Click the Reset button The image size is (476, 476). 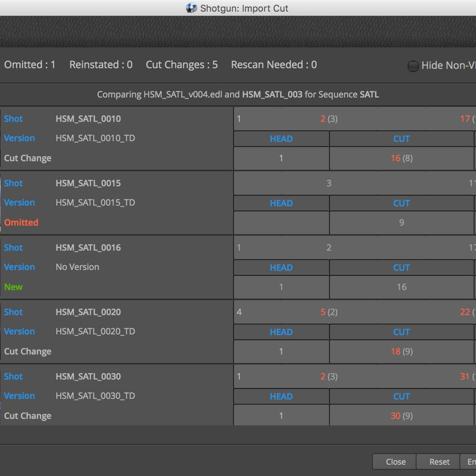(438, 462)
